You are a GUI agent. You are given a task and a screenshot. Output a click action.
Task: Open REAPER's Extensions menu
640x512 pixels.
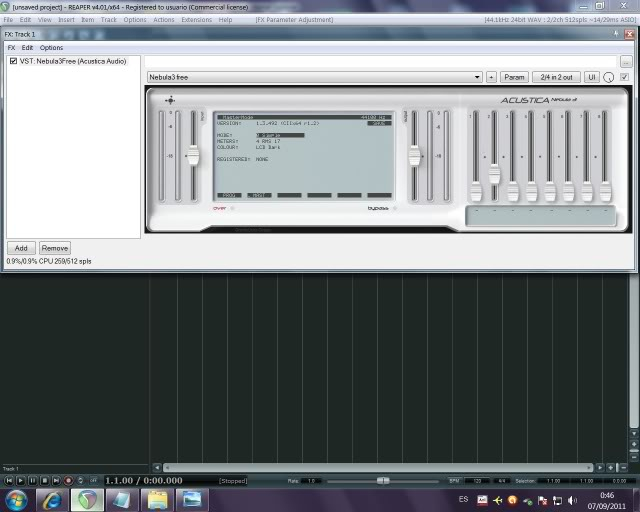197,20
